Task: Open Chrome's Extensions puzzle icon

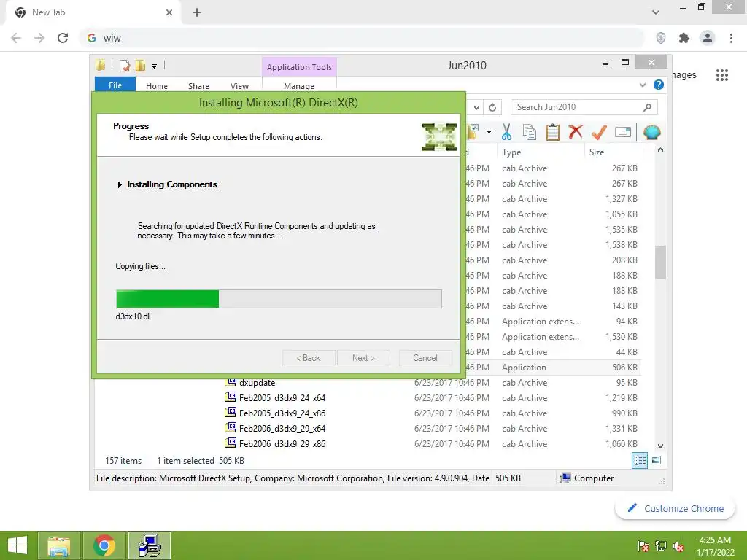Action: click(x=684, y=38)
